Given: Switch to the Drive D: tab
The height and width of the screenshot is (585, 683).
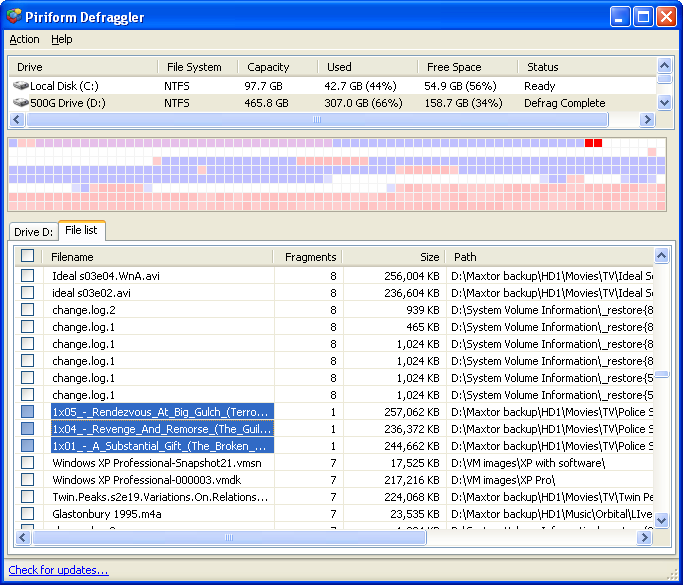Looking at the screenshot, I should [x=33, y=232].
